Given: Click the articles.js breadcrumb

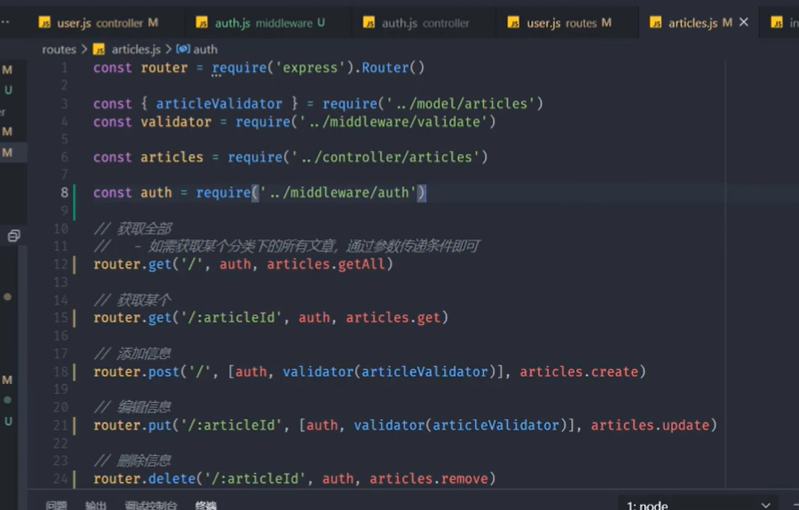Looking at the screenshot, I should click(x=136, y=49).
